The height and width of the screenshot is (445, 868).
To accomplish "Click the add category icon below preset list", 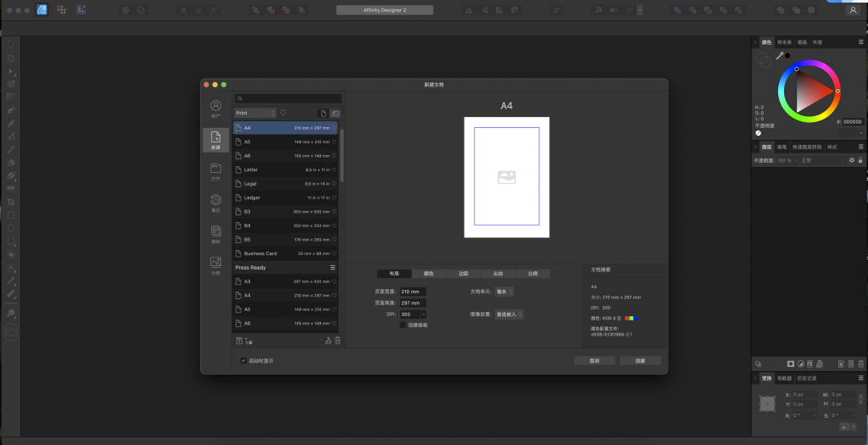I will [249, 342].
